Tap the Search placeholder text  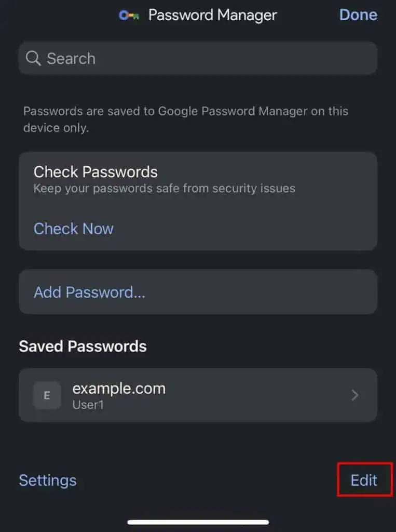click(71, 58)
